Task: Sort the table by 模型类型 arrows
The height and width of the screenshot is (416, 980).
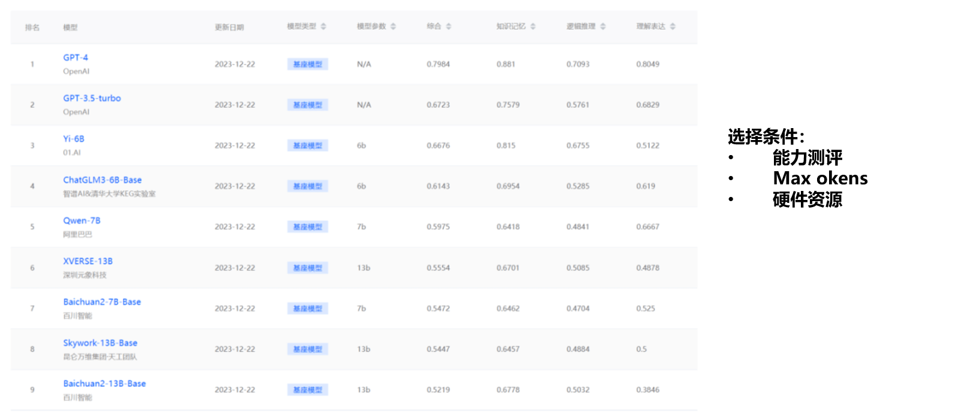Action: coord(323,26)
